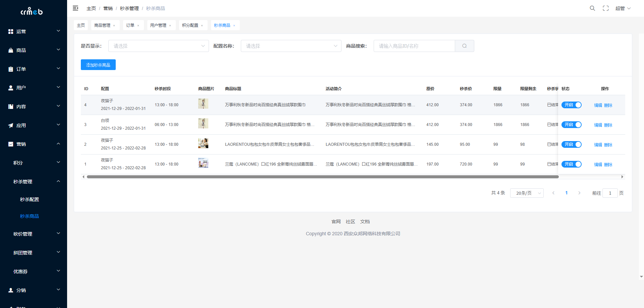Image resolution: width=644 pixels, height=308 pixels.
Task: Click the 商品搜索 input field
Action: coord(414,46)
